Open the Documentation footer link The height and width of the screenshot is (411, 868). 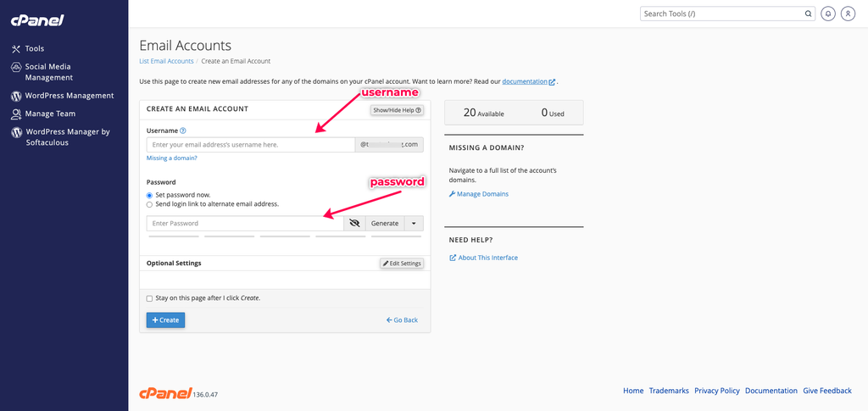point(771,391)
